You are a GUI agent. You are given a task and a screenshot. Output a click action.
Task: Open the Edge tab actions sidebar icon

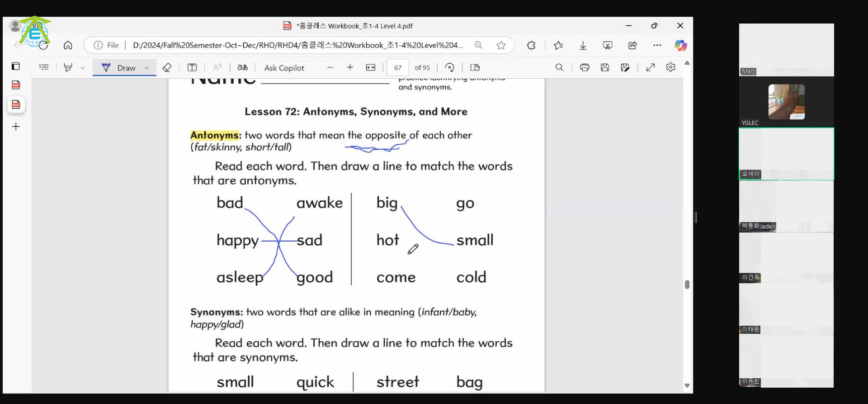click(16, 67)
